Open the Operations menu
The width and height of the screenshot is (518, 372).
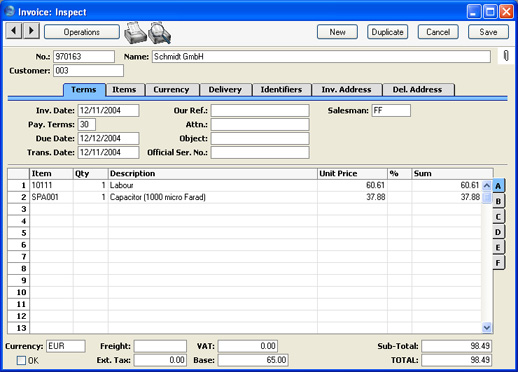(x=82, y=32)
